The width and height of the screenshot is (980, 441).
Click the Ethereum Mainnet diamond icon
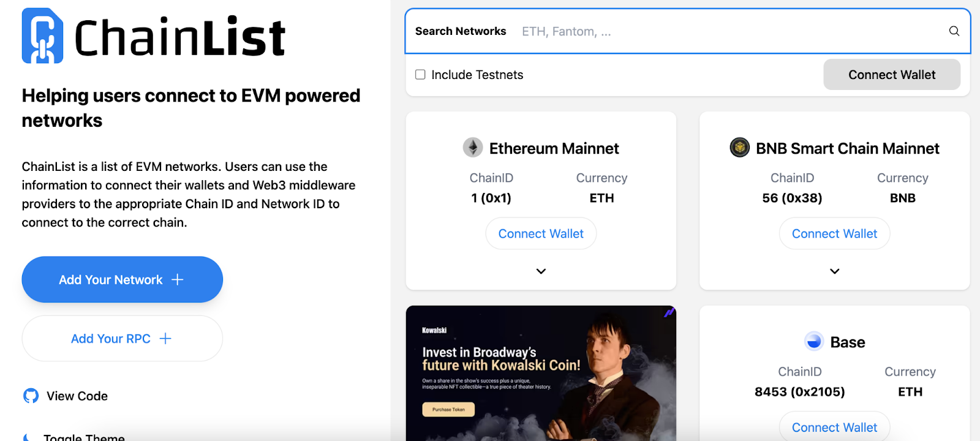(x=472, y=148)
